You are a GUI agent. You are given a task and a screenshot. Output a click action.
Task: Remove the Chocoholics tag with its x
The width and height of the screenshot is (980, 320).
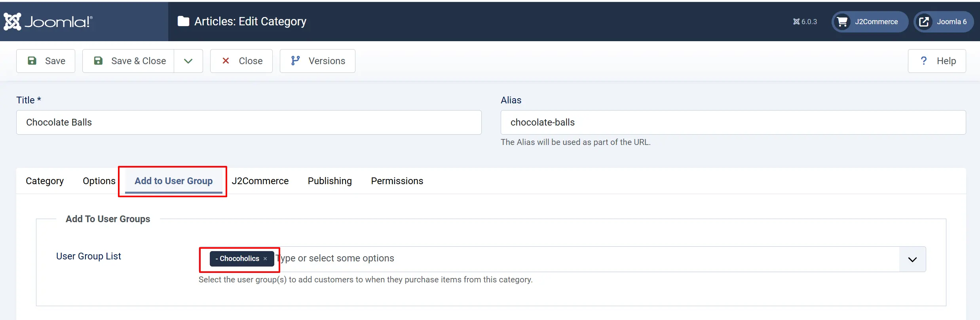click(265, 259)
